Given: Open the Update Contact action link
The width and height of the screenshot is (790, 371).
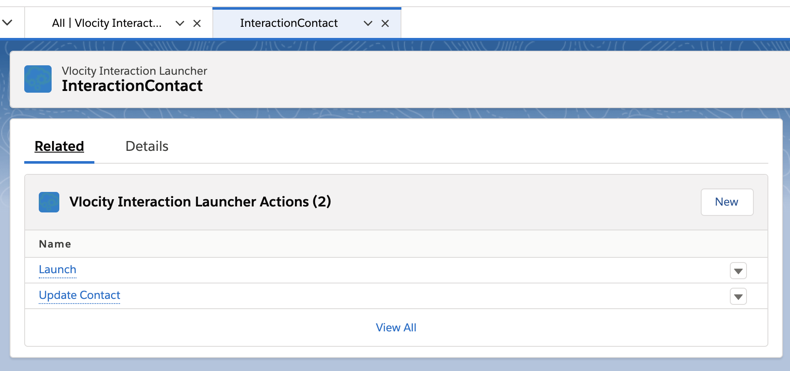Looking at the screenshot, I should coord(80,295).
